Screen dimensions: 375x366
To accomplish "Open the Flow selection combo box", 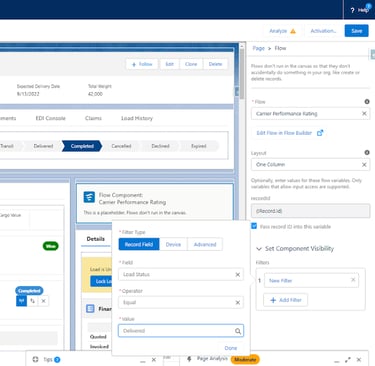I will click(310, 114).
